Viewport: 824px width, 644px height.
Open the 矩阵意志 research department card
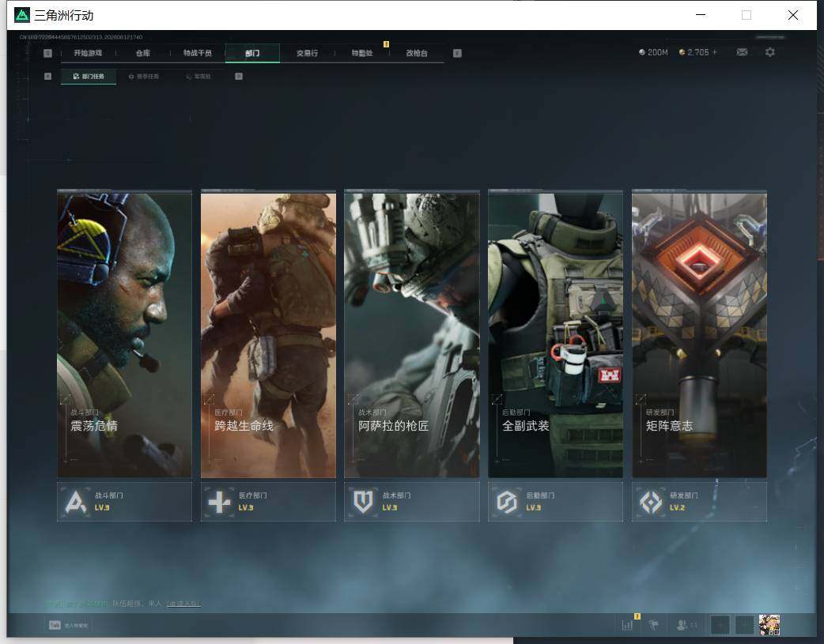(700, 334)
